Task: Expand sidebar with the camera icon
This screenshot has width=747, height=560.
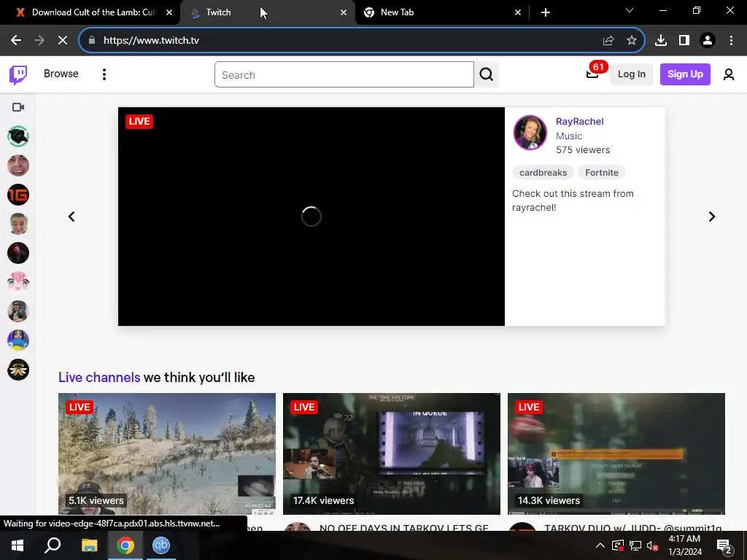Action: click(18, 107)
